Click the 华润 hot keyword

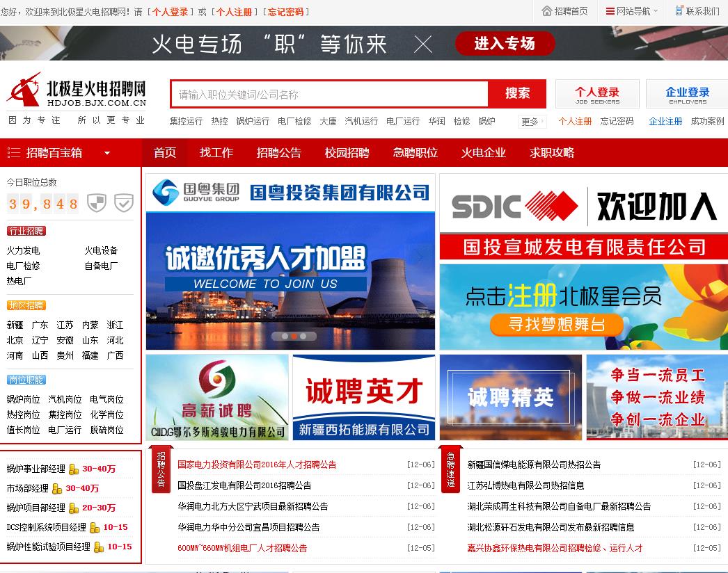(436, 121)
